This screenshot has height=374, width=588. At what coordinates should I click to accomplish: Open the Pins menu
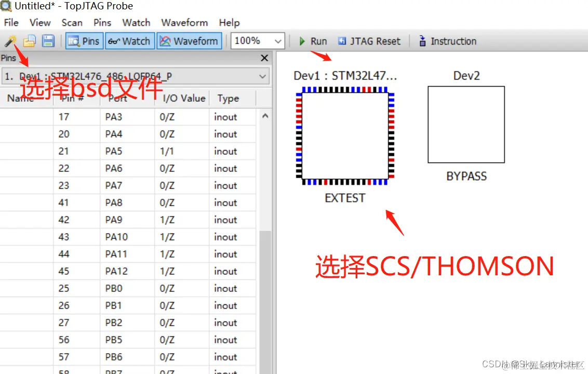pos(102,22)
